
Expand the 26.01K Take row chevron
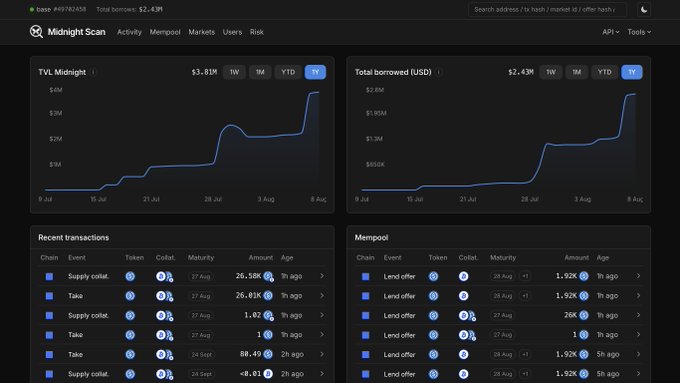pyautogui.click(x=322, y=295)
